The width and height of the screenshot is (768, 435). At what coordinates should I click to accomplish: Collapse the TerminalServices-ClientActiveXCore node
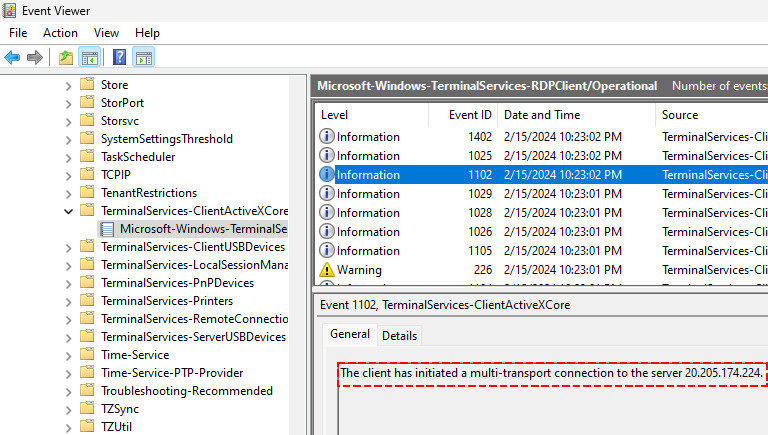pyautogui.click(x=69, y=211)
